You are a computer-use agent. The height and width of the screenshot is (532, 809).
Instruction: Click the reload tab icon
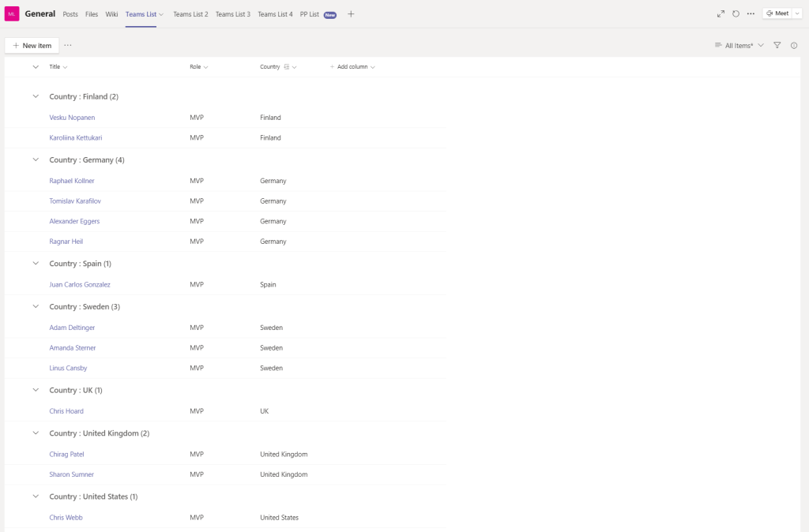click(x=736, y=14)
